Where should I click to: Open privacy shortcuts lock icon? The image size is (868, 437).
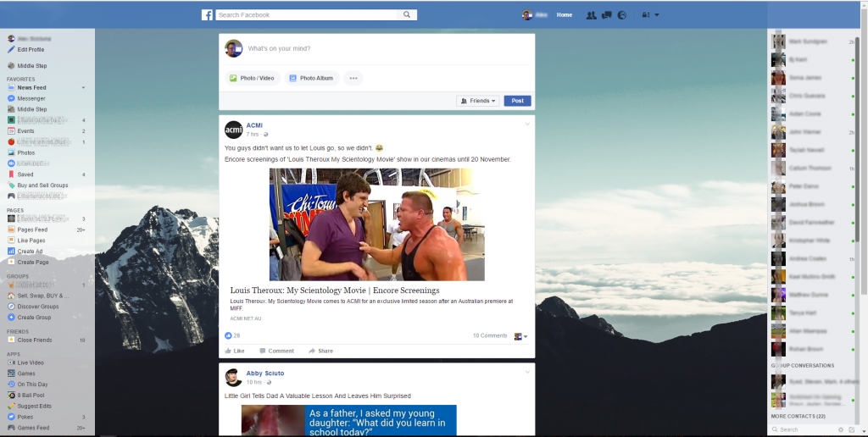pos(645,15)
